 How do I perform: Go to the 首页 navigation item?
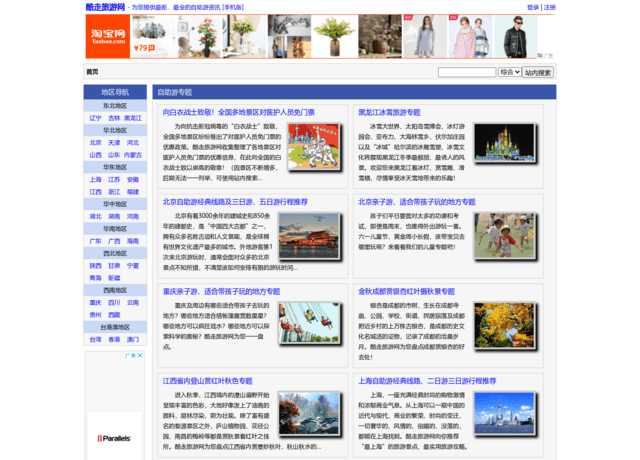(x=93, y=72)
